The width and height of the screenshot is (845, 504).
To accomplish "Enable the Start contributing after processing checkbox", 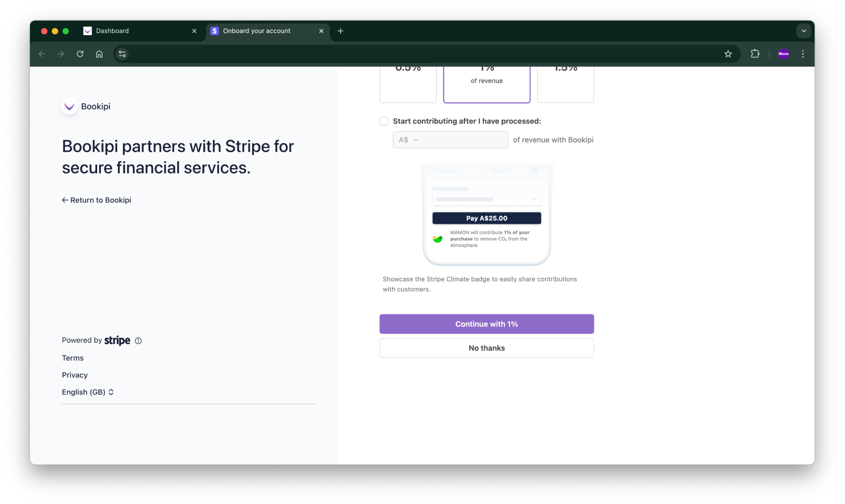I will [x=384, y=121].
